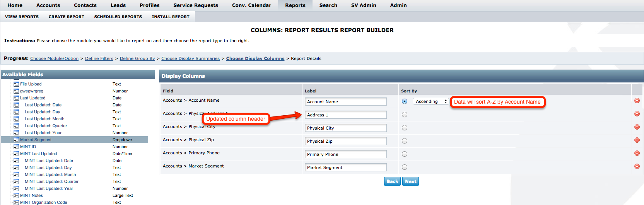Open the Home tab
The height and width of the screenshot is (205, 644).
(x=15, y=5)
